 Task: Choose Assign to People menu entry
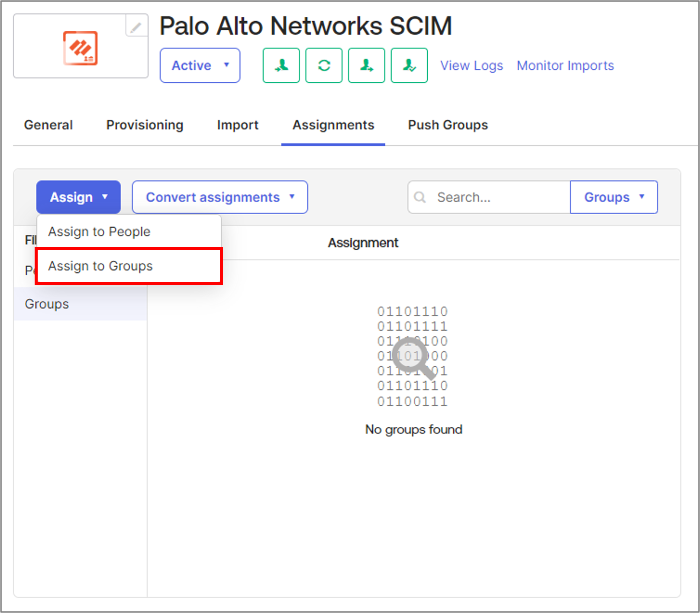coord(129,232)
